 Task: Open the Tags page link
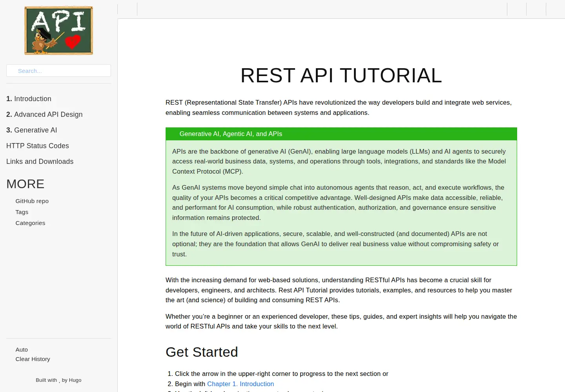tap(22, 212)
